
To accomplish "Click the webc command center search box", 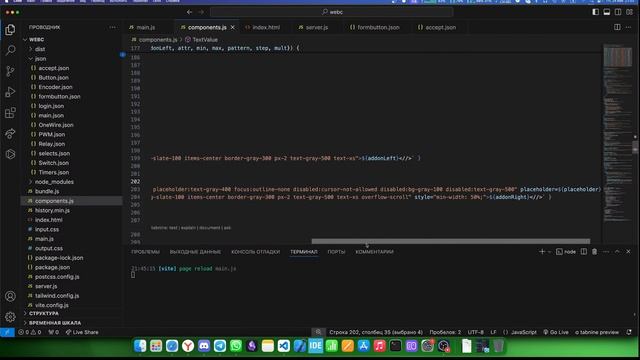I will pos(331,12).
